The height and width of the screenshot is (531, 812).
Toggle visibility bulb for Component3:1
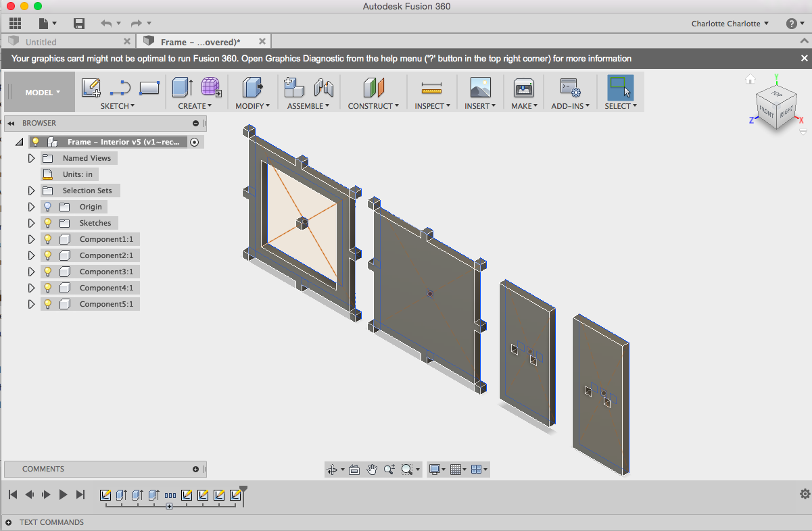[47, 272]
